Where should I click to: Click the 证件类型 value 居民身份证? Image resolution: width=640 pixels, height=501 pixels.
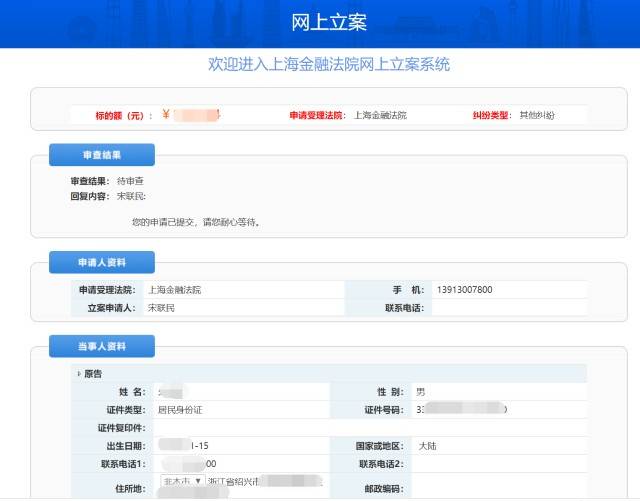tap(180, 409)
